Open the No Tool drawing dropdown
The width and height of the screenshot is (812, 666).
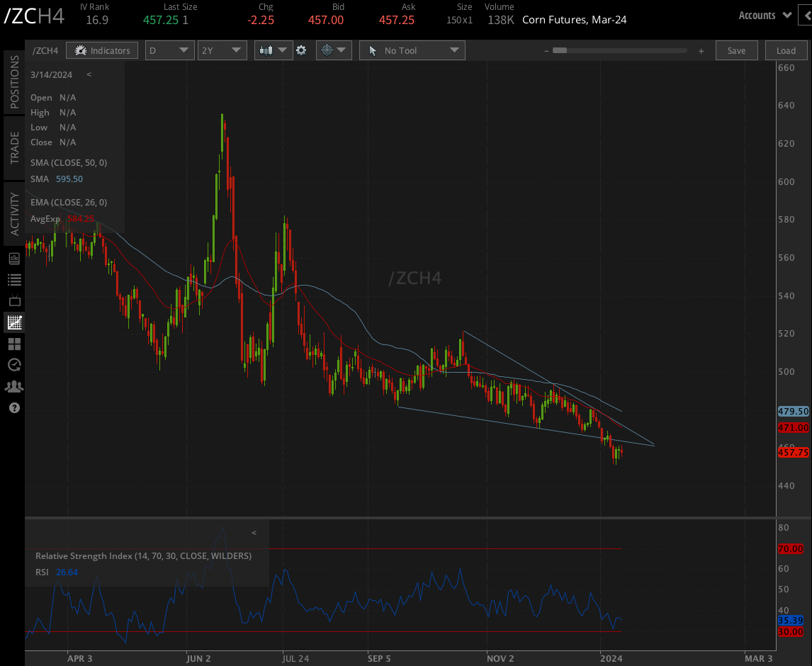(x=412, y=50)
